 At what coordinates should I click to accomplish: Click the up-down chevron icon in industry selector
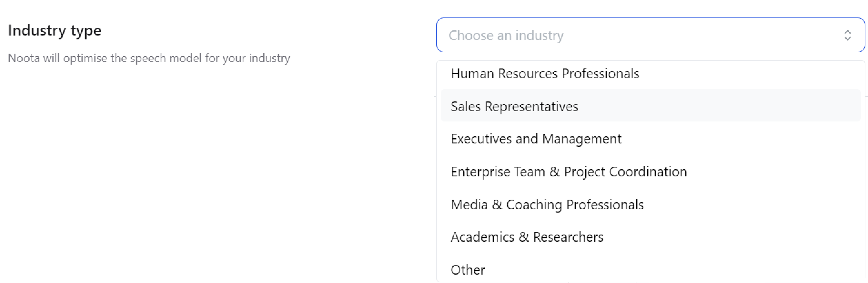tap(847, 35)
